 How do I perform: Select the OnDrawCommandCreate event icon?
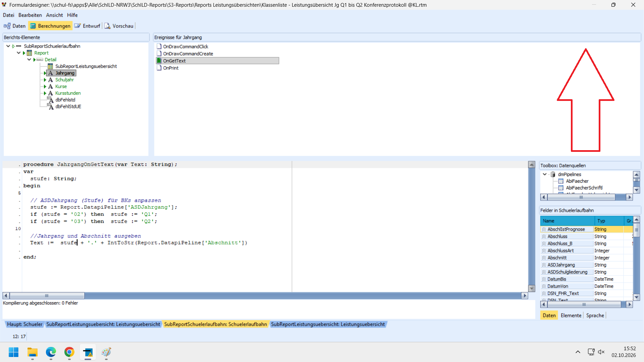click(159, 53)
